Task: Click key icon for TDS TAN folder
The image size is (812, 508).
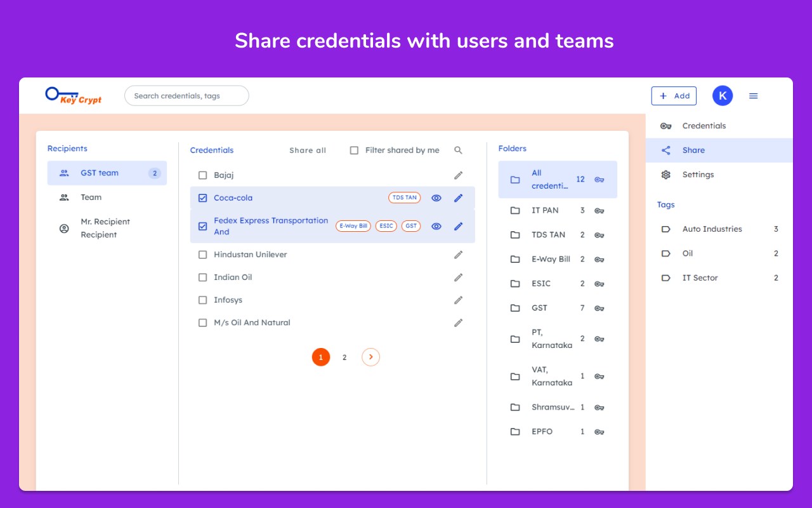Action: [599, 235]
